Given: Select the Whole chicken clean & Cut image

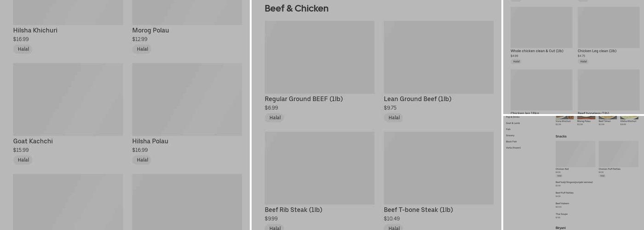Looking at the screenshot, I should pyautogui.click(x=541, y=27).
